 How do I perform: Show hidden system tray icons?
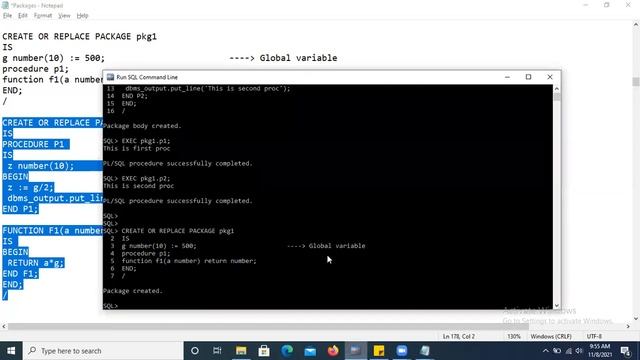pos(546,351)
